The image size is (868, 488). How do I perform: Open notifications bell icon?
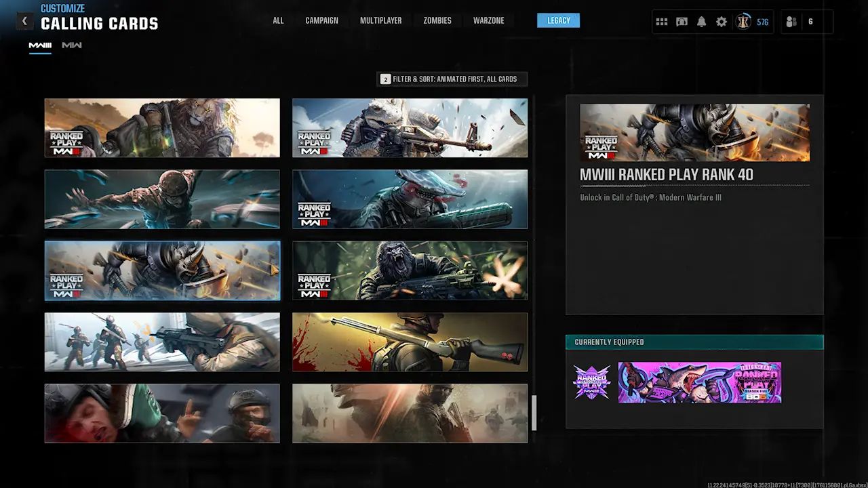701,22
